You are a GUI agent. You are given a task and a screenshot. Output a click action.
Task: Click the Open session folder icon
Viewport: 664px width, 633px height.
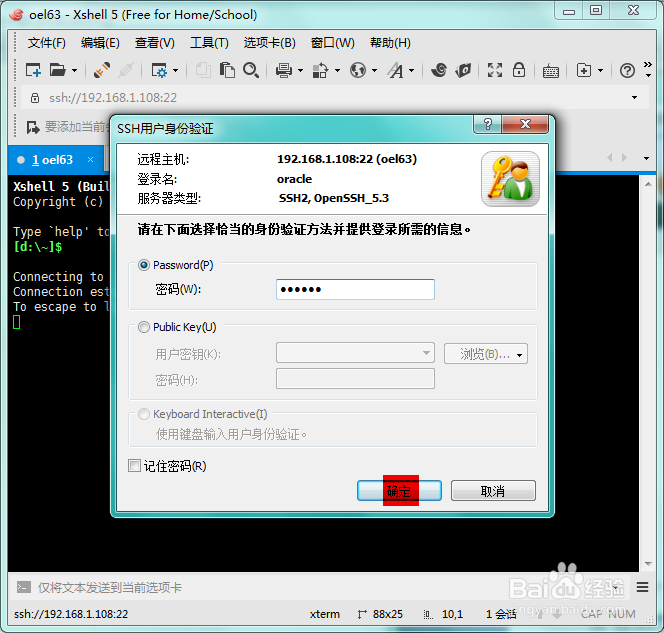pos(58,70)
